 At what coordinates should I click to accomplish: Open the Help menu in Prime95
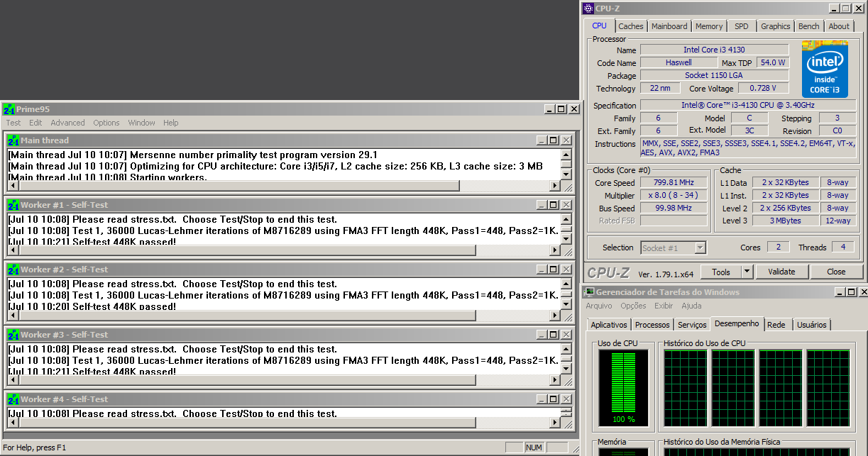pyautogui.click(x=171, y=123)
